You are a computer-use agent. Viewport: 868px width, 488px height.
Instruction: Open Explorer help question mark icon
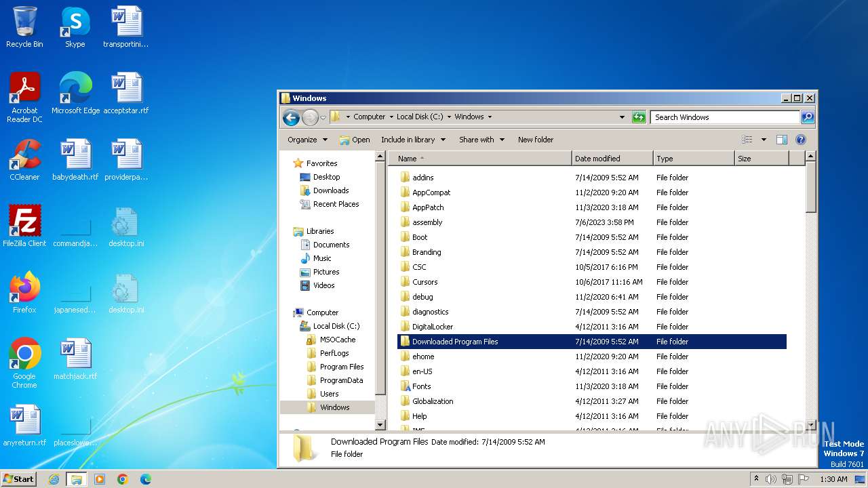(800, 140)
